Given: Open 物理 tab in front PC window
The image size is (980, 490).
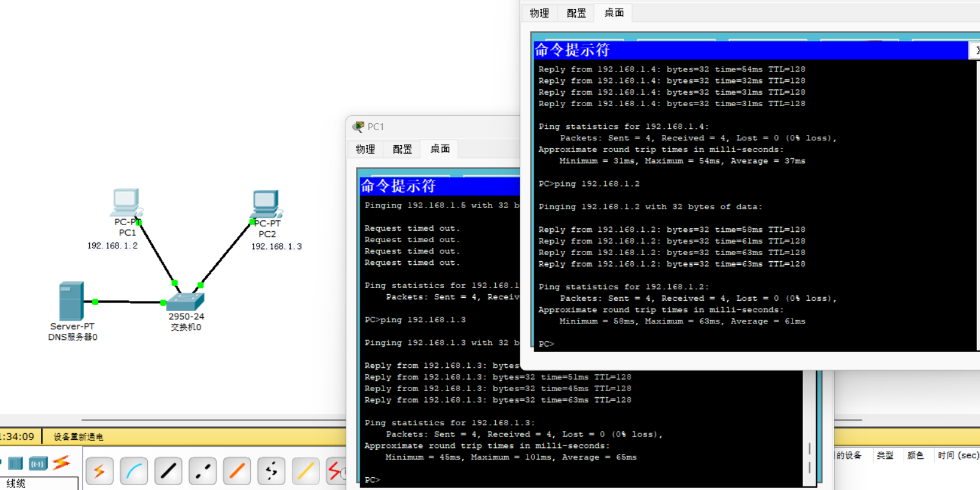Looking at the screenshot, I should pos(539,13).
